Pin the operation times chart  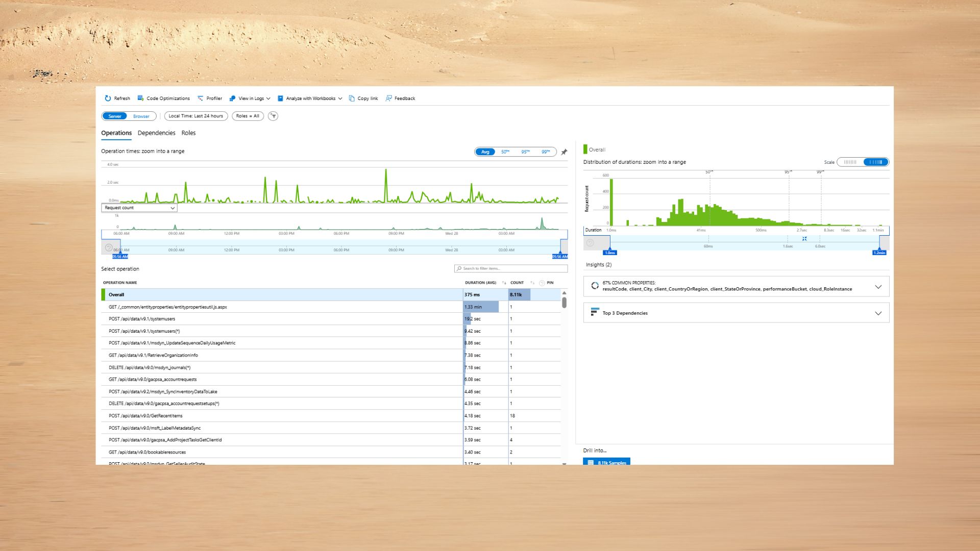coord(564,152)
